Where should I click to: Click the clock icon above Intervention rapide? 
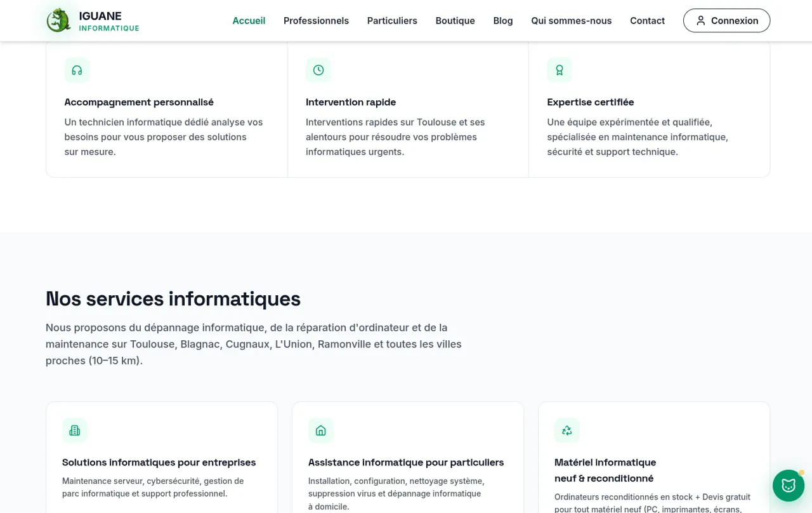tap(318, 70)
